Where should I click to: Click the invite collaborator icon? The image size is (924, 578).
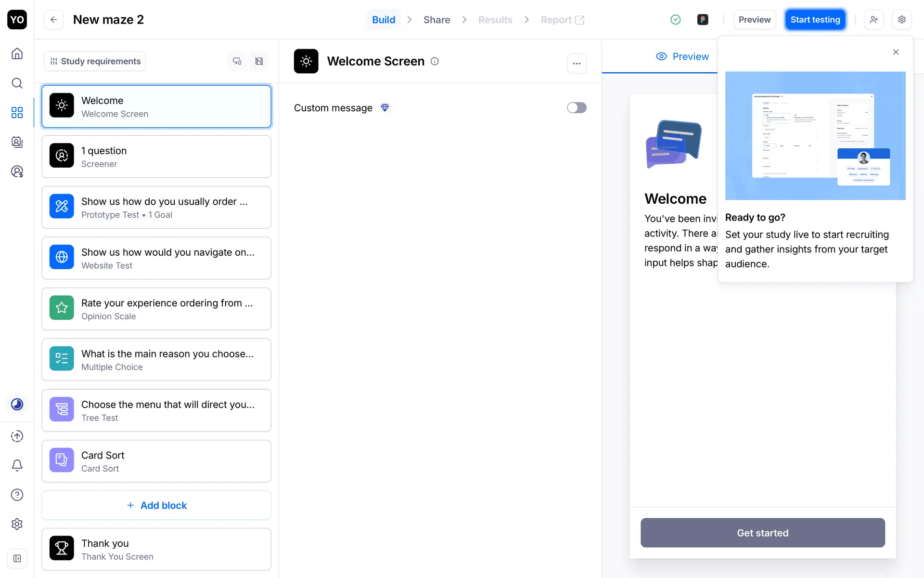[873, 20]
